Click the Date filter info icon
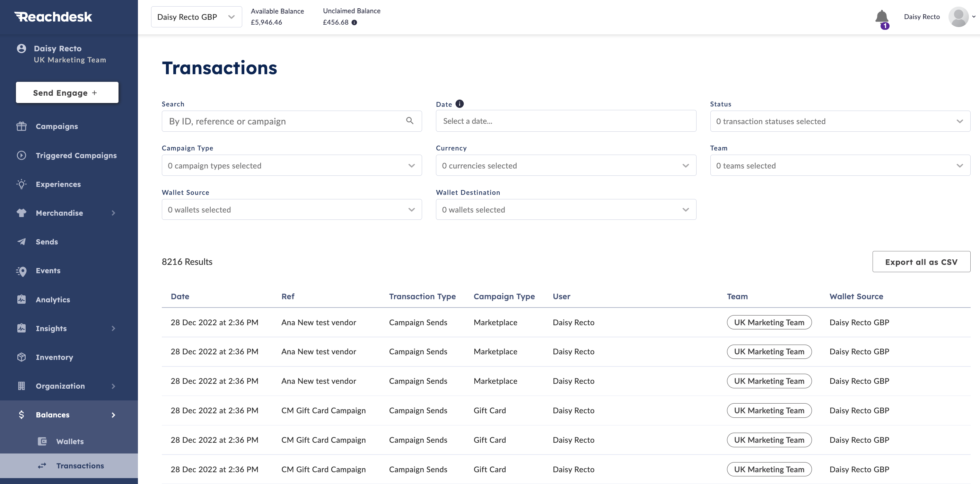980x484 pixels. point(460,104)
